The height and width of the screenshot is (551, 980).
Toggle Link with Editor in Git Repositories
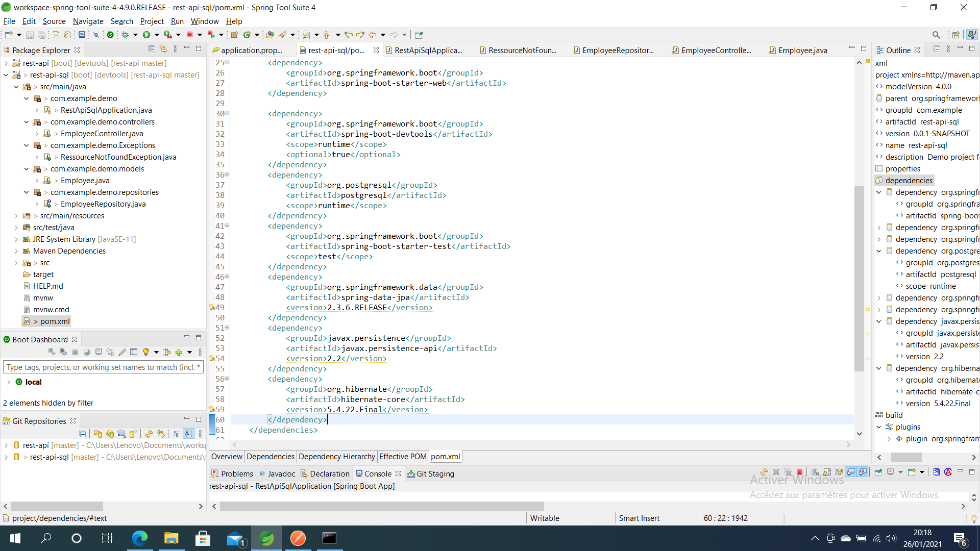161,434
